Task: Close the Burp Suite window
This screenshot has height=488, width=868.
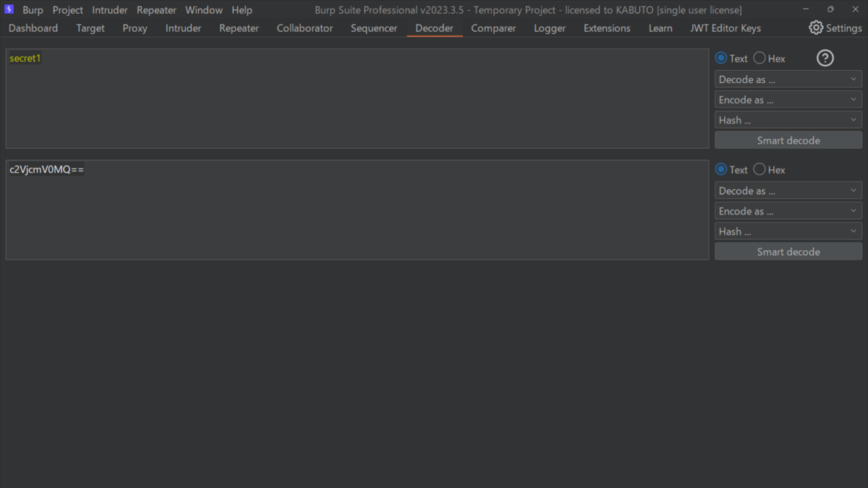Action: [855, 9]
